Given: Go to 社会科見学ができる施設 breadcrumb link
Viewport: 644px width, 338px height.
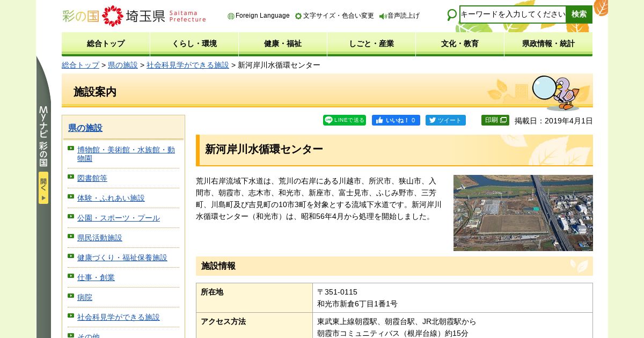Looking at the screenshot, I should 188,65.
